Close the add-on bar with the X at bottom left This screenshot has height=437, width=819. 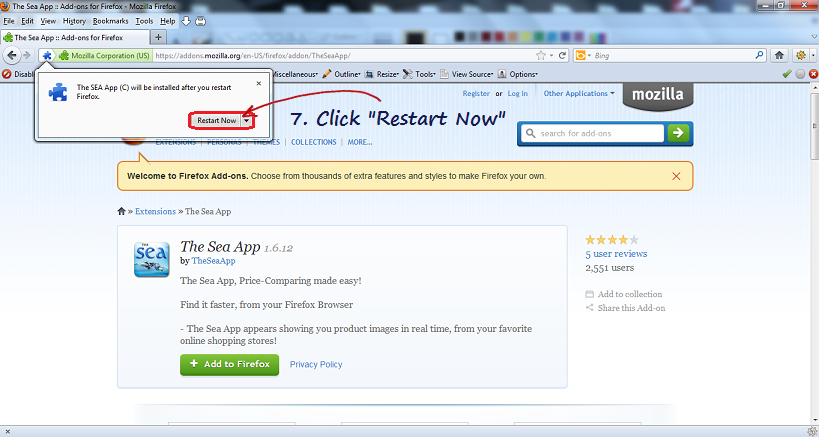7,431
